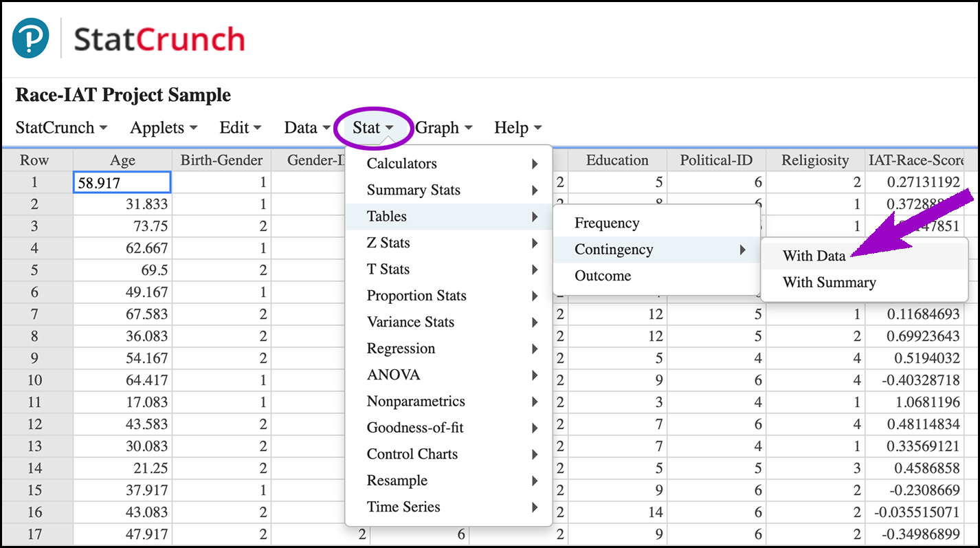Expand the ANOVA submenu

click(449, 375)
